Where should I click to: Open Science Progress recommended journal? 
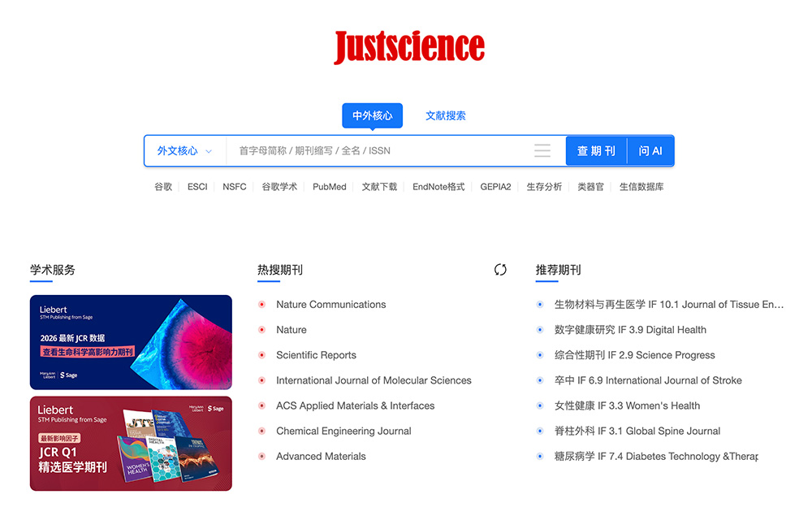[x=634, y=355]
